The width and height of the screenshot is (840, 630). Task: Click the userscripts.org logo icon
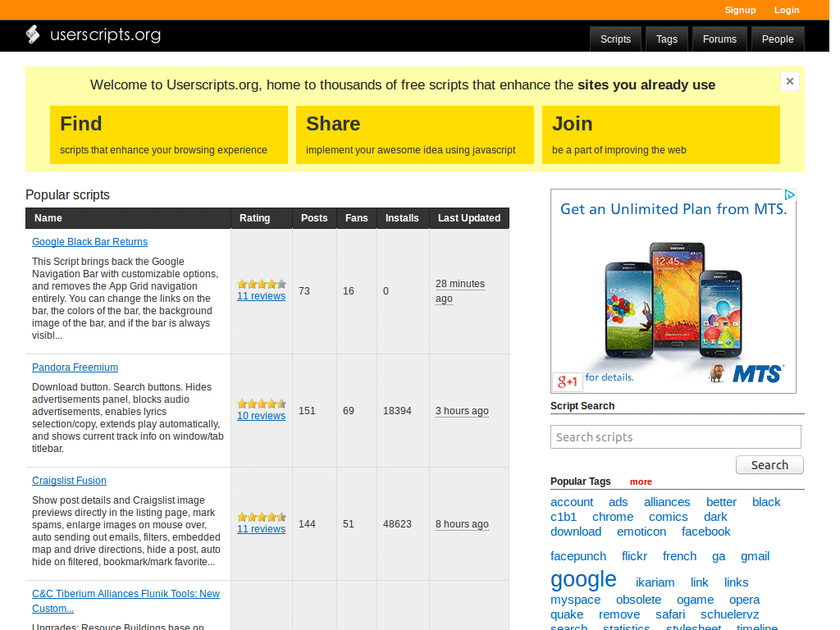(x=33, y=34)
